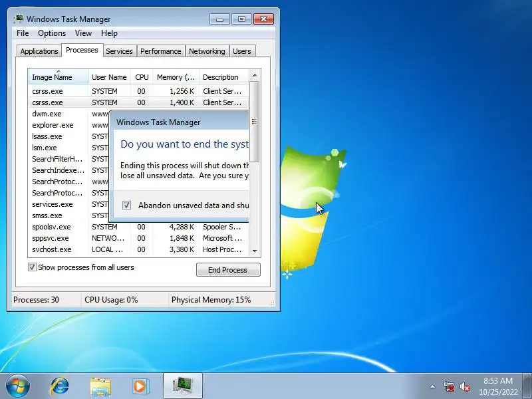Sort by the Image Name column
The image size is (532, 399).
point(59,77)
